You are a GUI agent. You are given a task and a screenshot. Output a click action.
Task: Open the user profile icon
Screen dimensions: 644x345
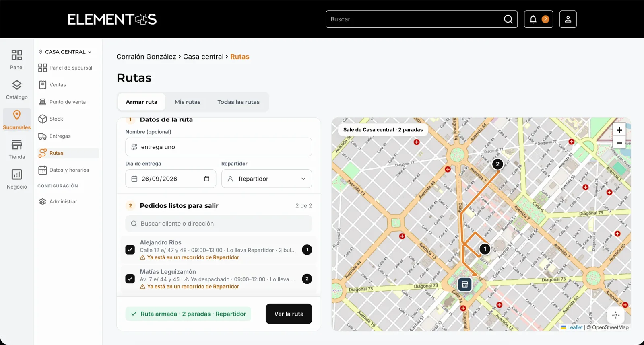pos(568,19)
